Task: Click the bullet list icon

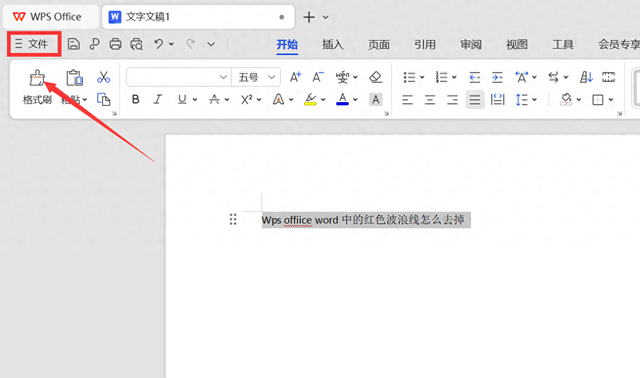Action: (x=409, y=77)
